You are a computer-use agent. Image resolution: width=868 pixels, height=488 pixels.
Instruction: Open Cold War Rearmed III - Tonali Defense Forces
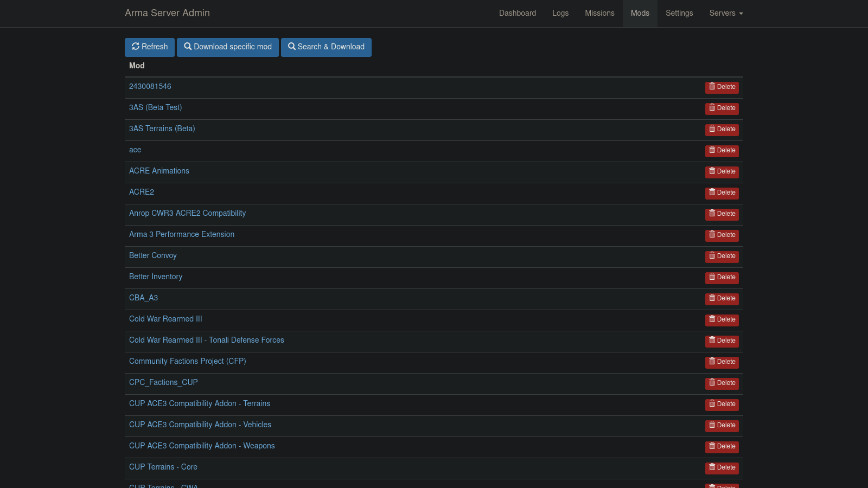(207, 340)
